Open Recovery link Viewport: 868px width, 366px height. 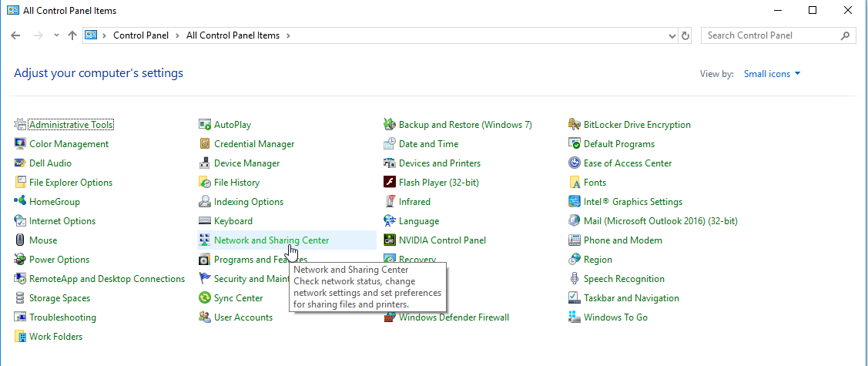click(x=417, y=259)
